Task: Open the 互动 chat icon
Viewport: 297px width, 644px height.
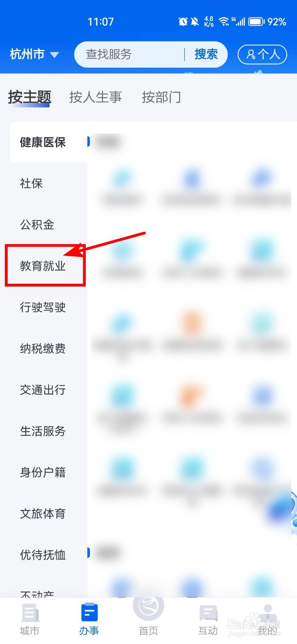Action: point(208,614)
